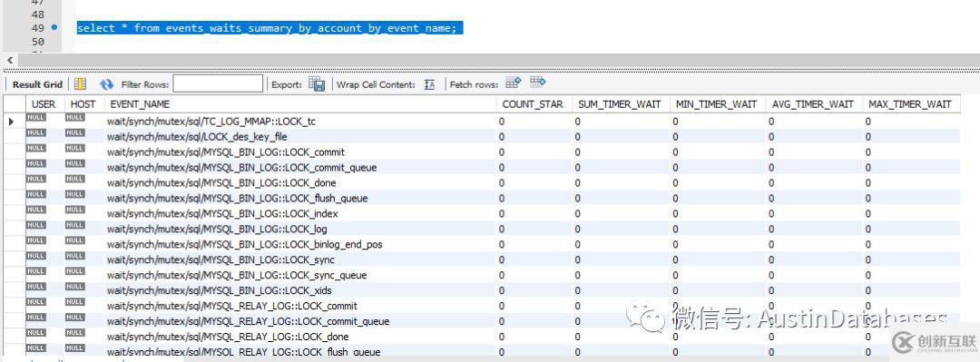980x362 pixels.
Task: Select cell MYSQL_BIN_LOG::LOCK_flush_queue
Action: pyautogui.click(x=237, y=198)
